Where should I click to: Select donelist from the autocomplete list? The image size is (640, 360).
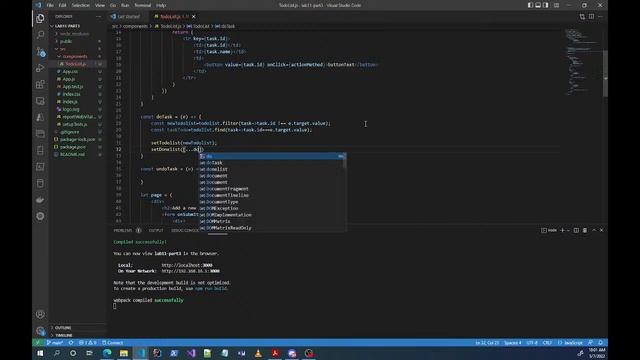click(272, 169)
